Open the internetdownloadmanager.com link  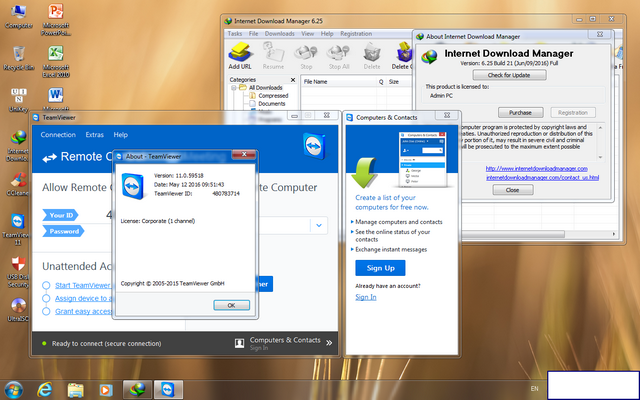coord(536,169)
